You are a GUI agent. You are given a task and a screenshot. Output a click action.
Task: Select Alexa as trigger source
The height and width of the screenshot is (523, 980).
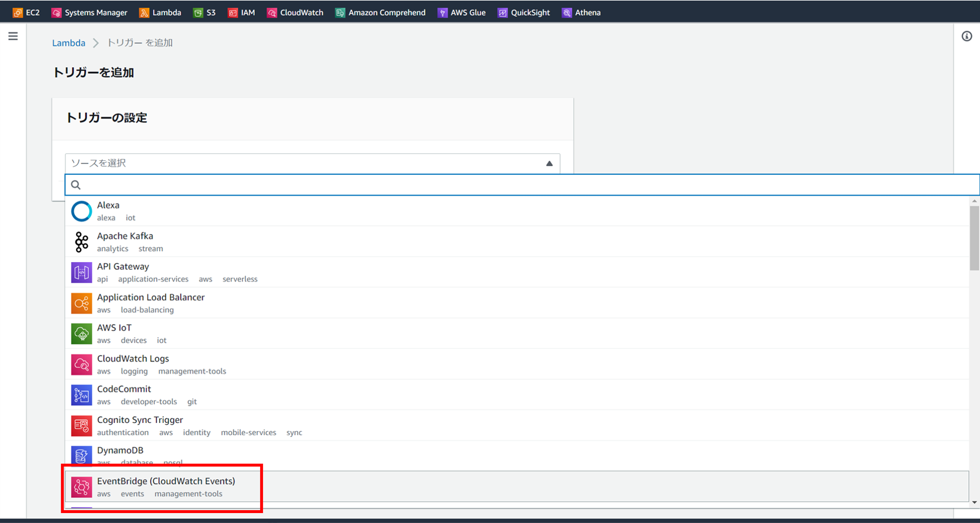[x=517, y=211]
